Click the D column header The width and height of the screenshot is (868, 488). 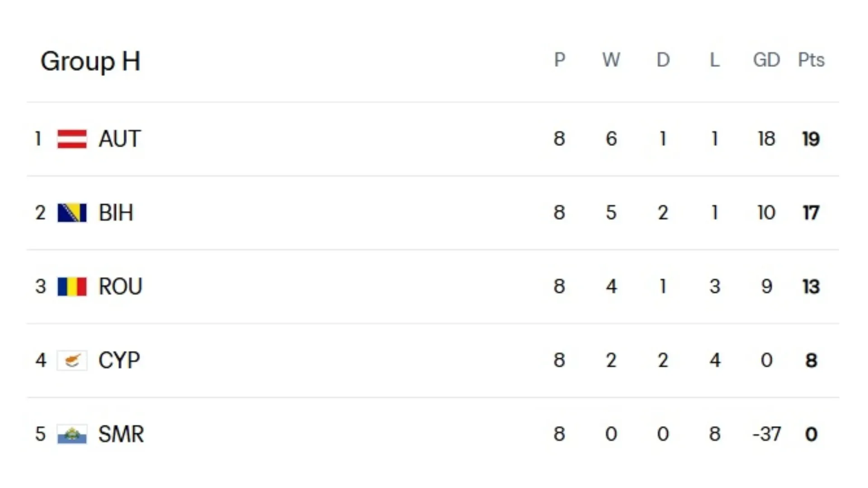[x=663, y=60]
